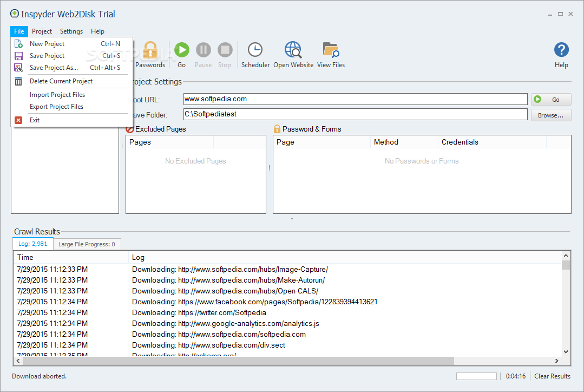Select the softpedia.com/div.sect log row
The width and height of the screenshot is (584, 392).
(287, 345)
